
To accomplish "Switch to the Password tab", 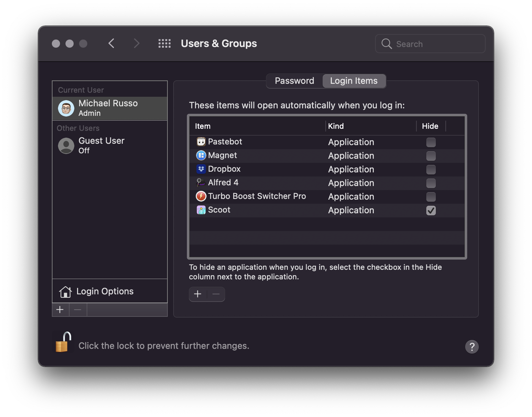I will (x=294, y=81).
